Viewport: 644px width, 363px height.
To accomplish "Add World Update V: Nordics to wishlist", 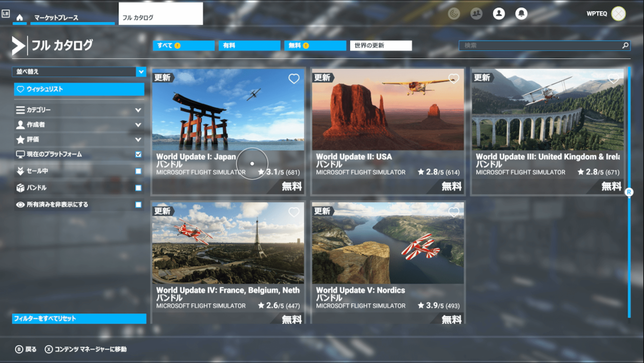I will point(454,212).
